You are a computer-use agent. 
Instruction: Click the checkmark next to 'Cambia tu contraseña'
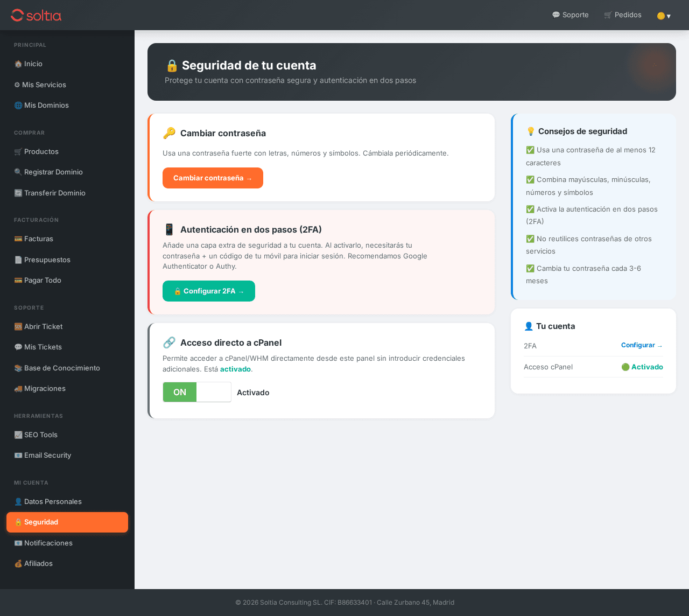[530, 268]
